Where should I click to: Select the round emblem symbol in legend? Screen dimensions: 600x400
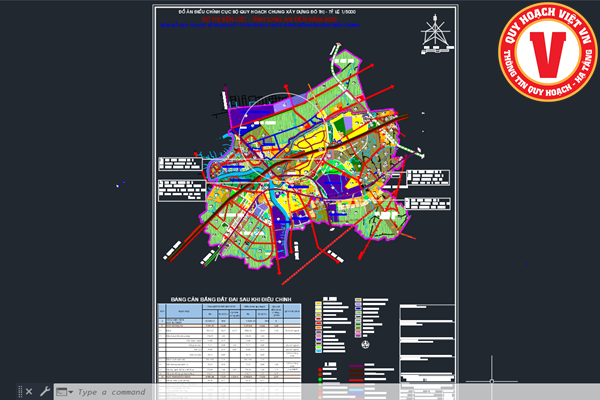pyautogui.click(x=367, y=343)
